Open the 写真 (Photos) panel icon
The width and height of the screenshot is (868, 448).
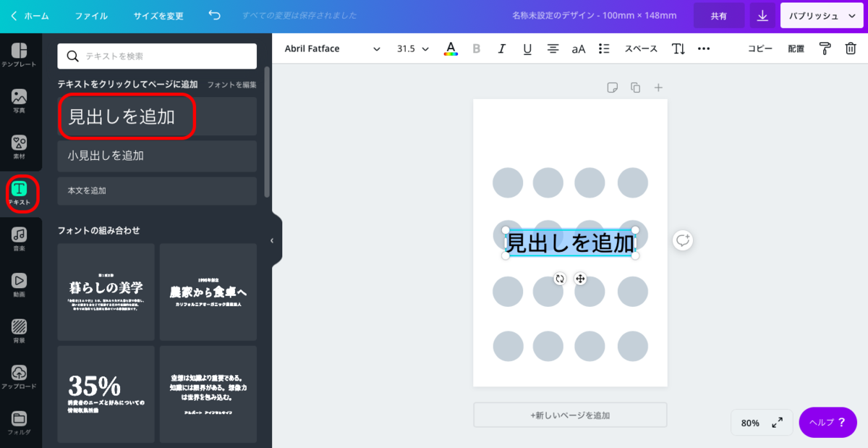coord(20,97)
